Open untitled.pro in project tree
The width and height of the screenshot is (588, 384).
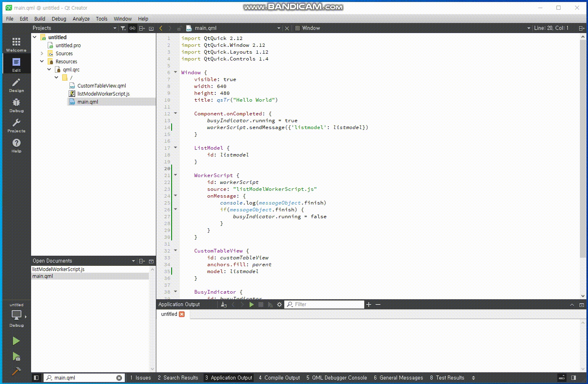68,45
